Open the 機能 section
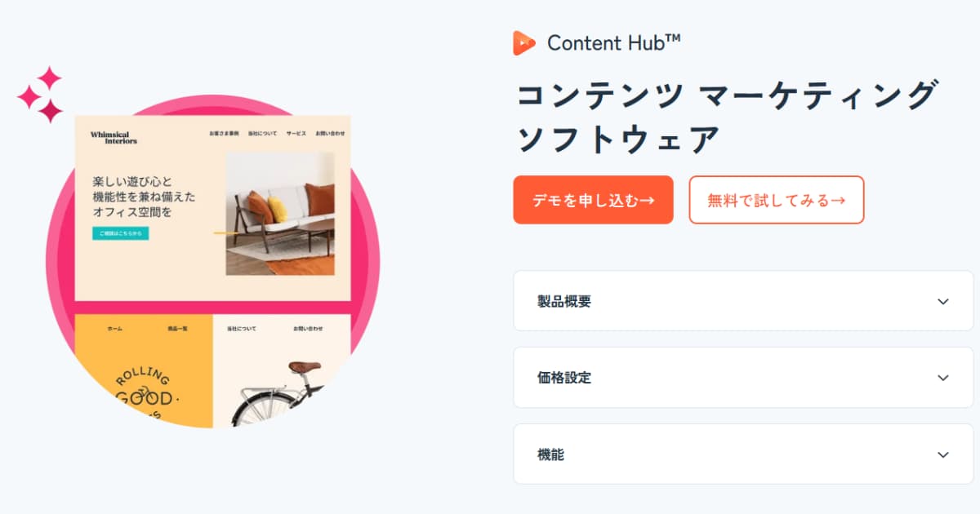This screenshot has width=980, height=514. 743,454
